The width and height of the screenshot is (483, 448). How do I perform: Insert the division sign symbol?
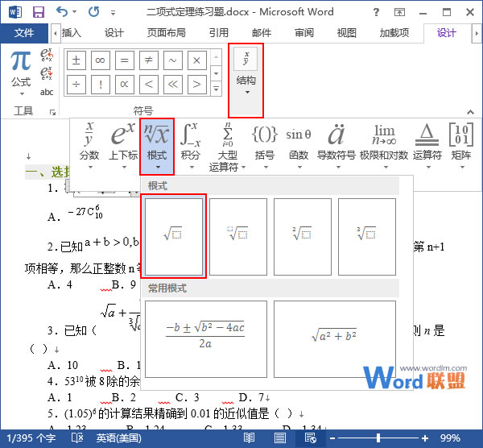pyautogui.click(x=76, y=85)
